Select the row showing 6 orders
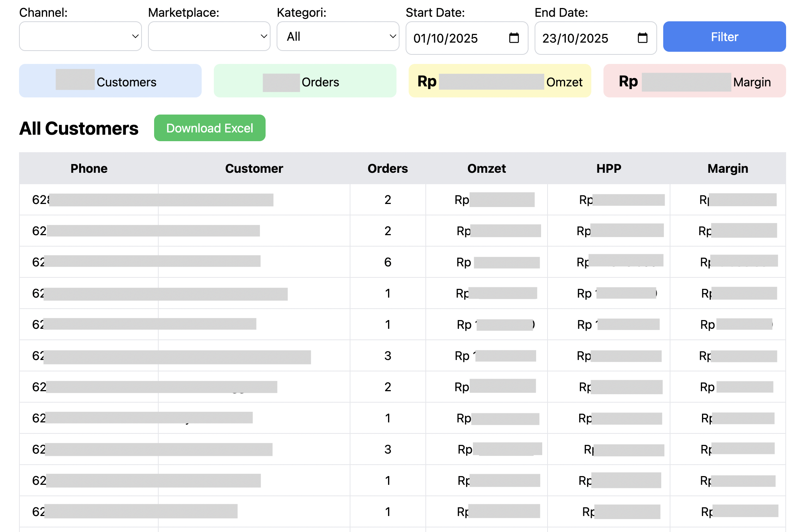The width and height of the screenshot is (796, 532). pos(388,262)
